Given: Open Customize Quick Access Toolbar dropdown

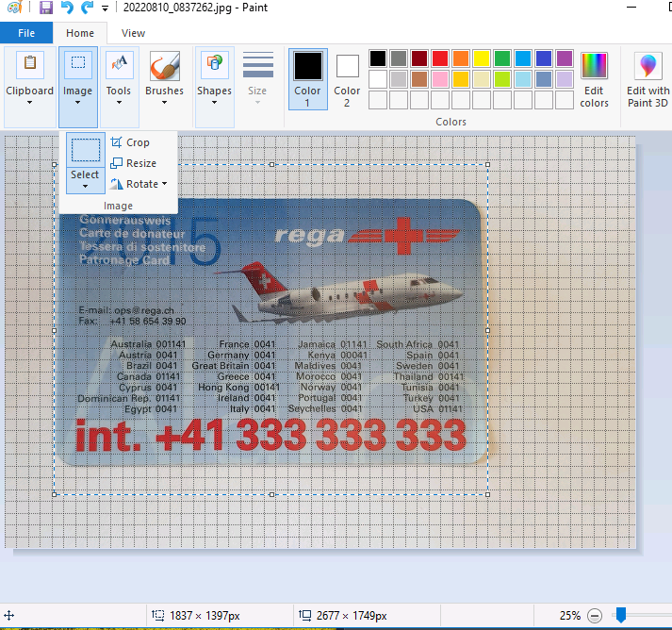Looking at the screenshot, I should pyautogui.click(x=105, y=8).
